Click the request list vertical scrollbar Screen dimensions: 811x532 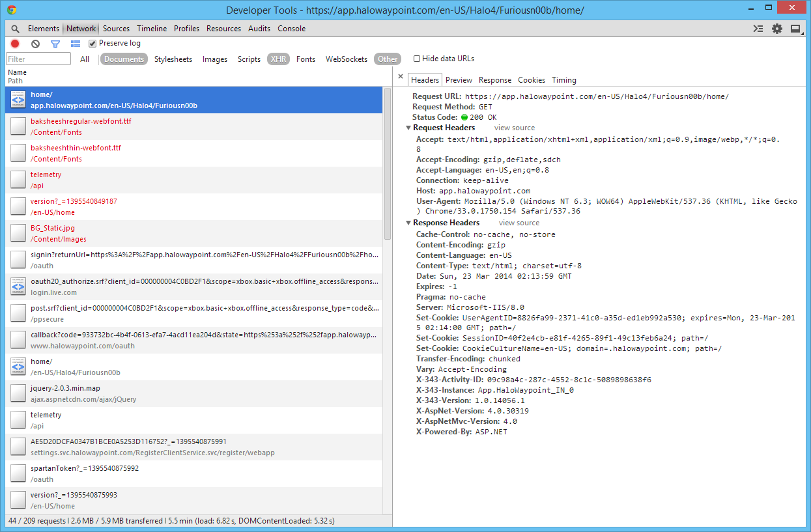pos(388,165)
